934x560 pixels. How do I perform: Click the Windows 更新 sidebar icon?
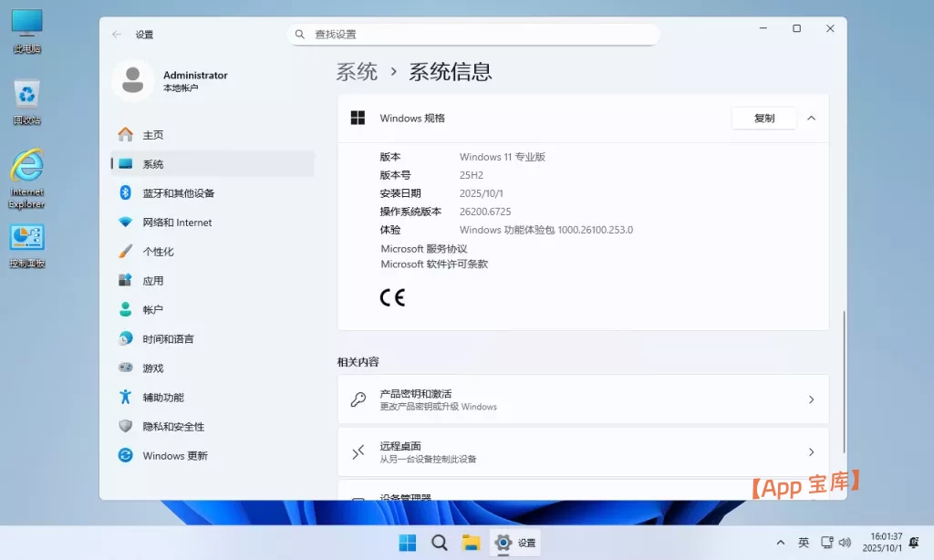pyautogui.click(x=124, y=455)
